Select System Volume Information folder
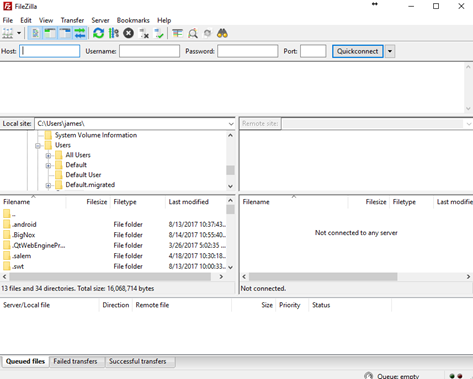 96,135
